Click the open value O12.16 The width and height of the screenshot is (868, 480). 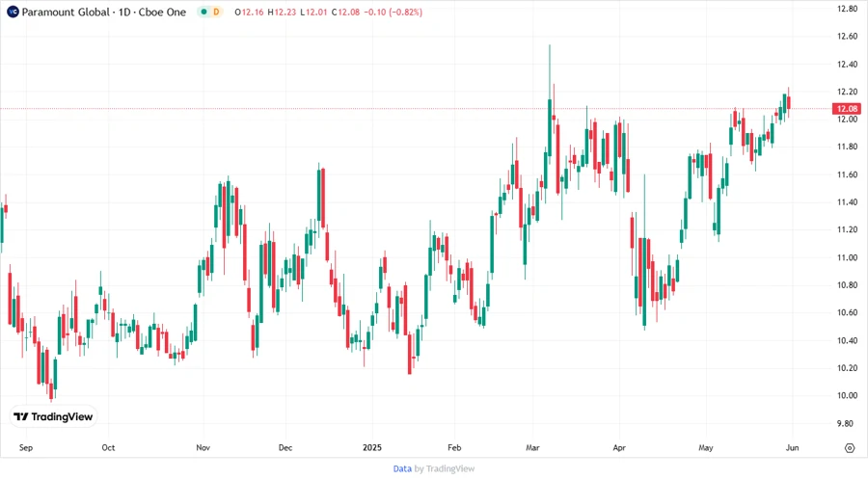tap(249, 12)
